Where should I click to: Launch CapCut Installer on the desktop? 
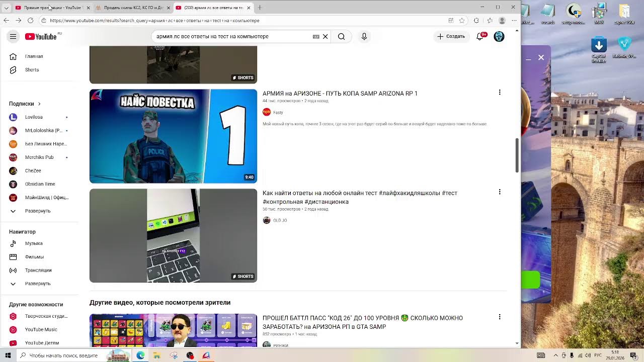[x=599, y=50]
